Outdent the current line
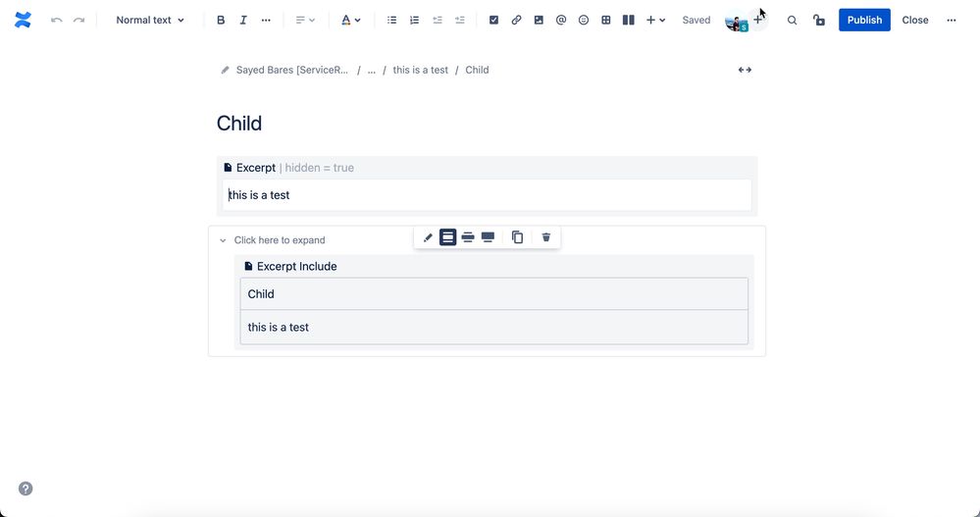This screenshot has width=980, height=517. tap(438, 20)
